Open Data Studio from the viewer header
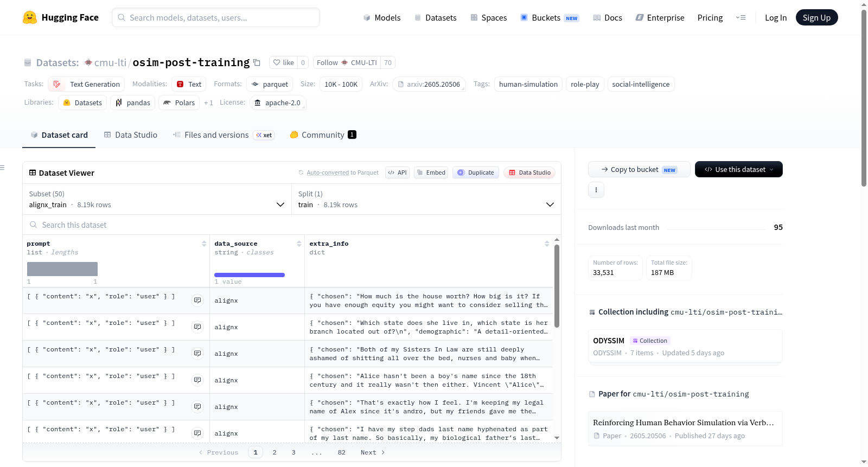868x467 pixels. [529, 172]
